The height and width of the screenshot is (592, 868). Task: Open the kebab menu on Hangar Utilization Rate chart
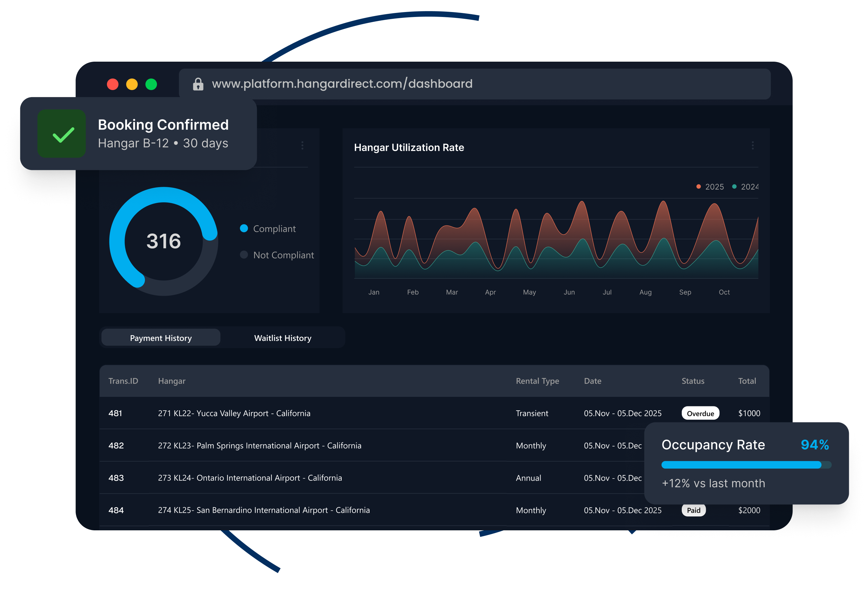click(754, 146)
